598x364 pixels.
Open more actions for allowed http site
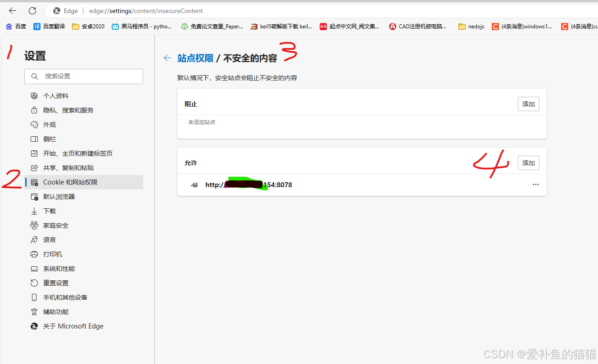[x=536, y=184]
